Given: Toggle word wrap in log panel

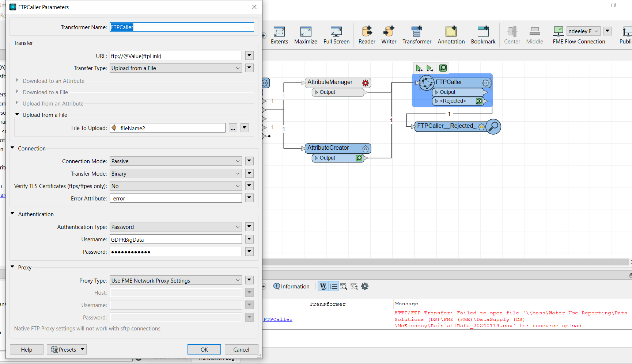Looking at the screenshot, I should (x=323, y=287).
